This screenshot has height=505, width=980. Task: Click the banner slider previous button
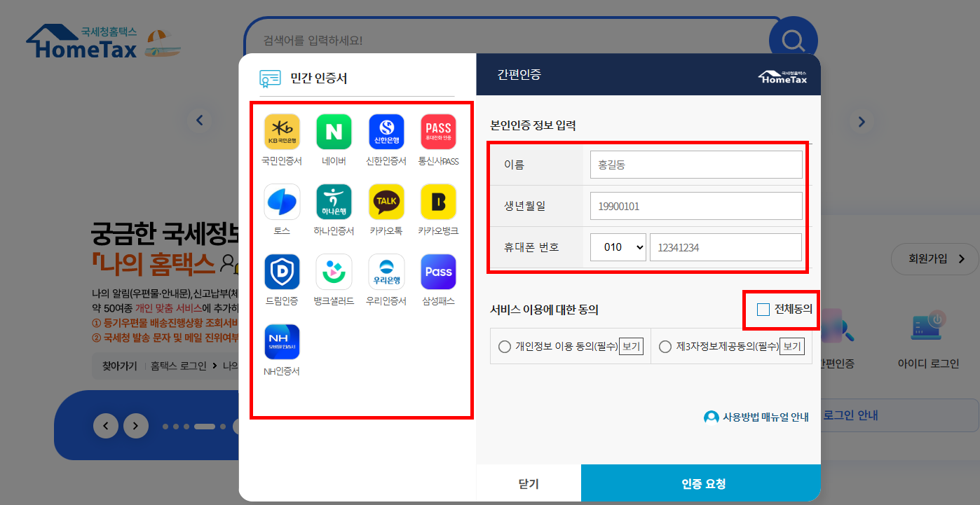tap(106, 425)
